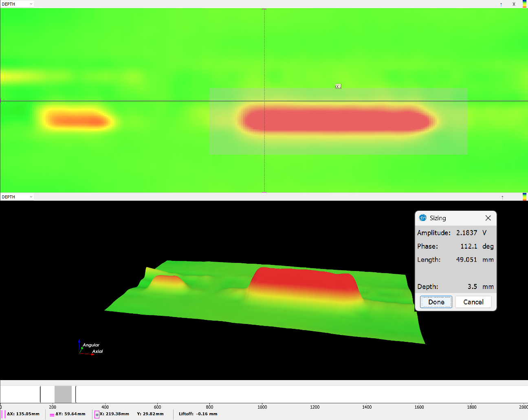Select the ΔY measurement cursor icon
Screen dimensions: 528x420
[x=51, y=414]
